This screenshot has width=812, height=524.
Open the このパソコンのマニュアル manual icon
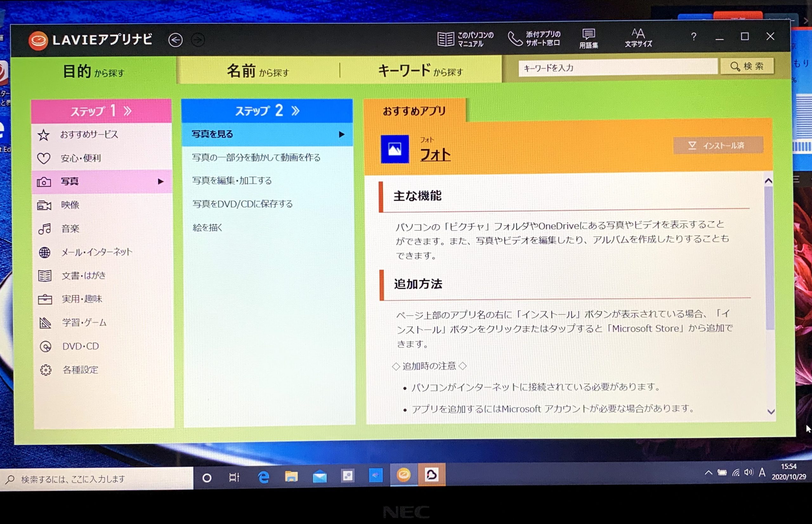point(446,38)
